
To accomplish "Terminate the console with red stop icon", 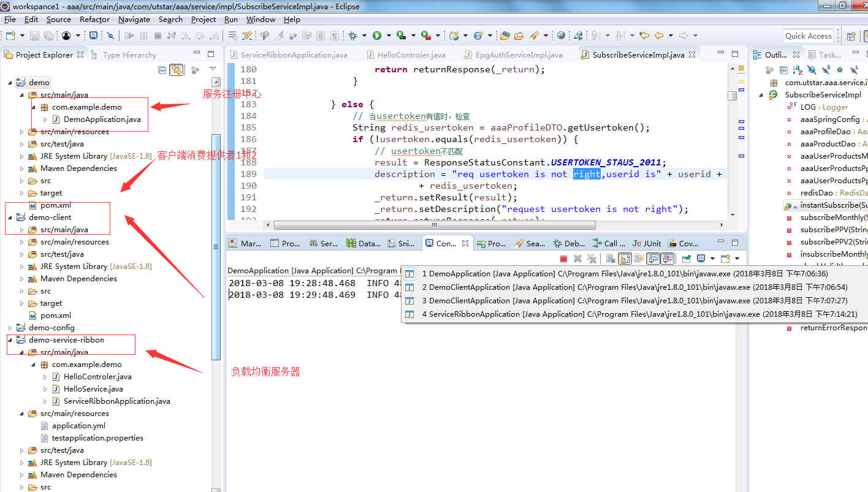I will (x=563, y=259).
